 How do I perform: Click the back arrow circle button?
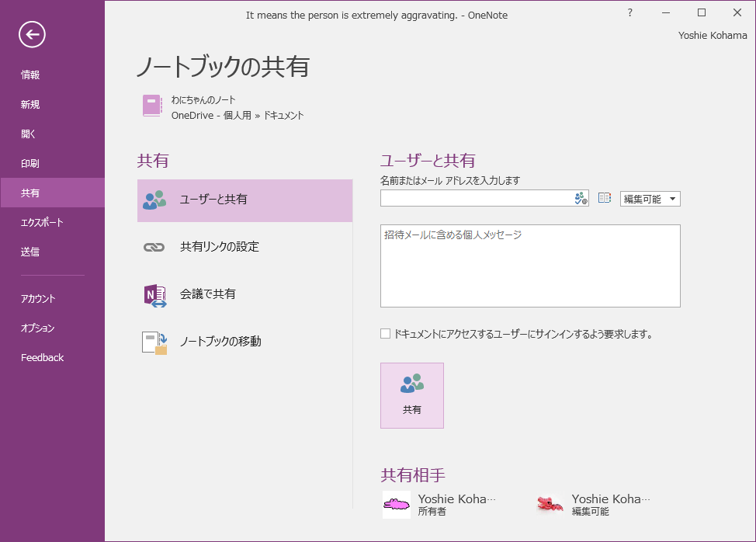[33, 35]
